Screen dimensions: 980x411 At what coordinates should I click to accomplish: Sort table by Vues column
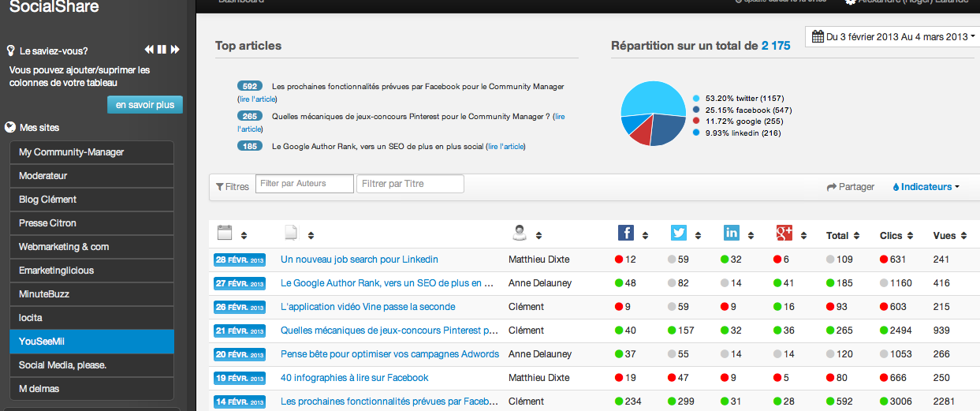[x=949, y=235]
